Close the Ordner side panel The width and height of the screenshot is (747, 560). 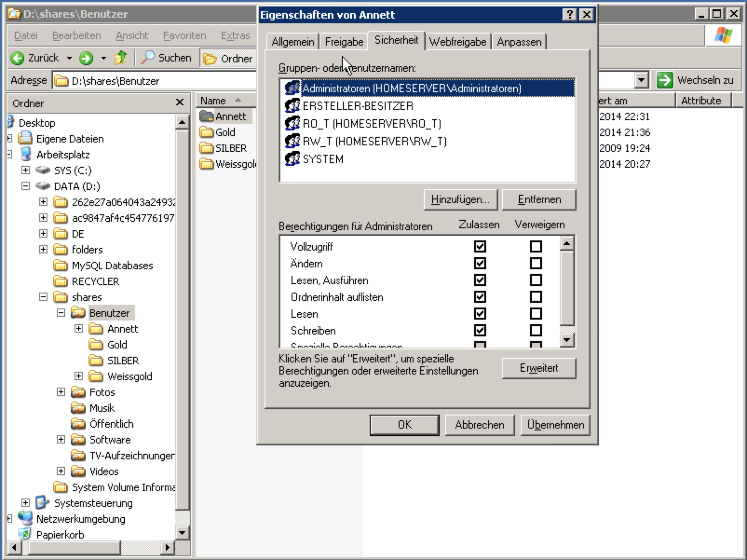pos(180,102)
